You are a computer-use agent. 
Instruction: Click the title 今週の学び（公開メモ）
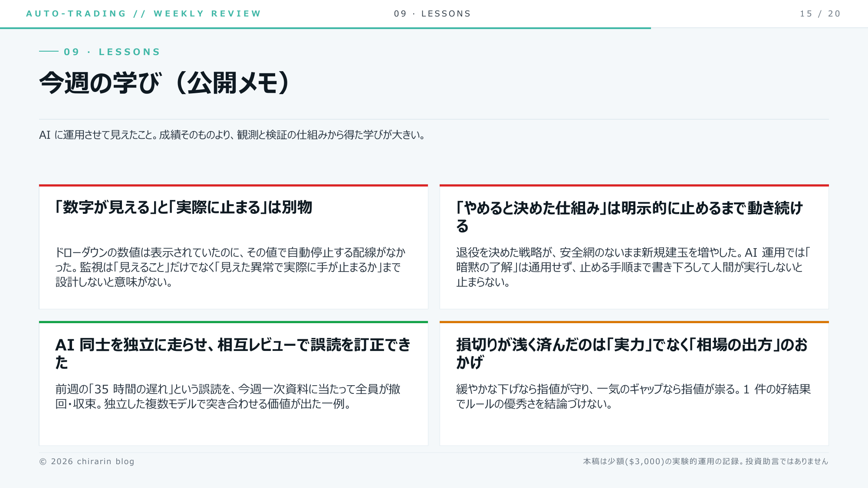pyautogui.click(x=164, y=83)
